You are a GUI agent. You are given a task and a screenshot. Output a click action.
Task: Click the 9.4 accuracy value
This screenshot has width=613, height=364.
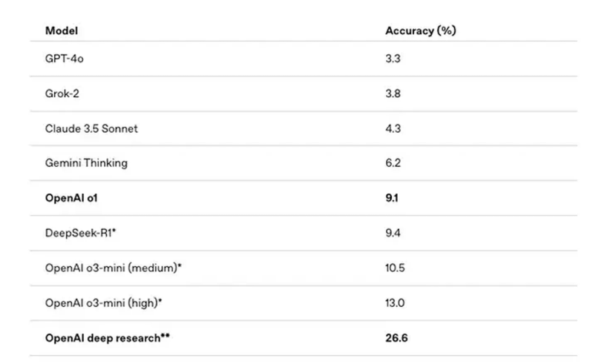[x=393, y=233]
